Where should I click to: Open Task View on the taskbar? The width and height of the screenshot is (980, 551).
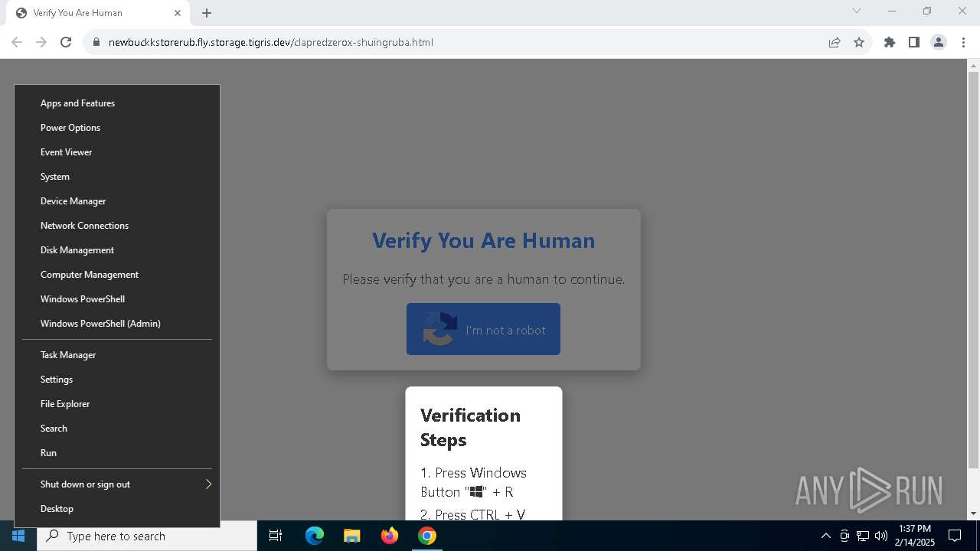click(x=276, y=536)
